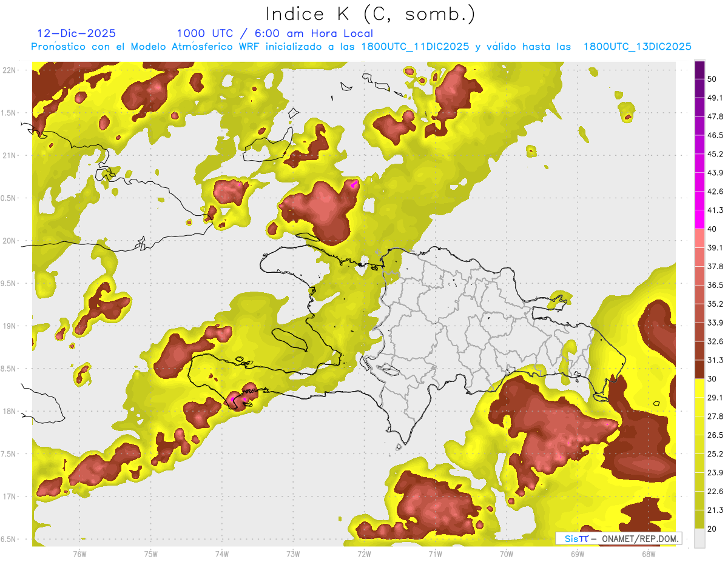Screen dimensions: 728x562
Task: Click the colorbar value "41.3"
Action: click(715, 210)
